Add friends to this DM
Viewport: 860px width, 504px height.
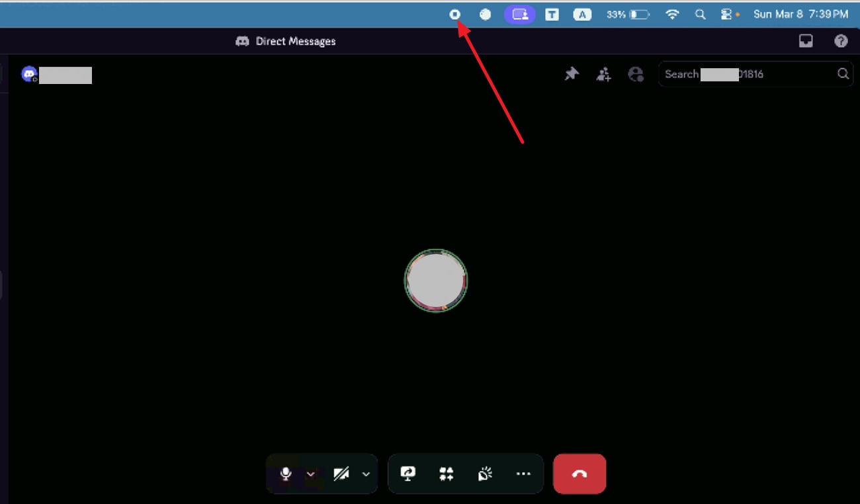pyautogui.click(x=603, y=74)
